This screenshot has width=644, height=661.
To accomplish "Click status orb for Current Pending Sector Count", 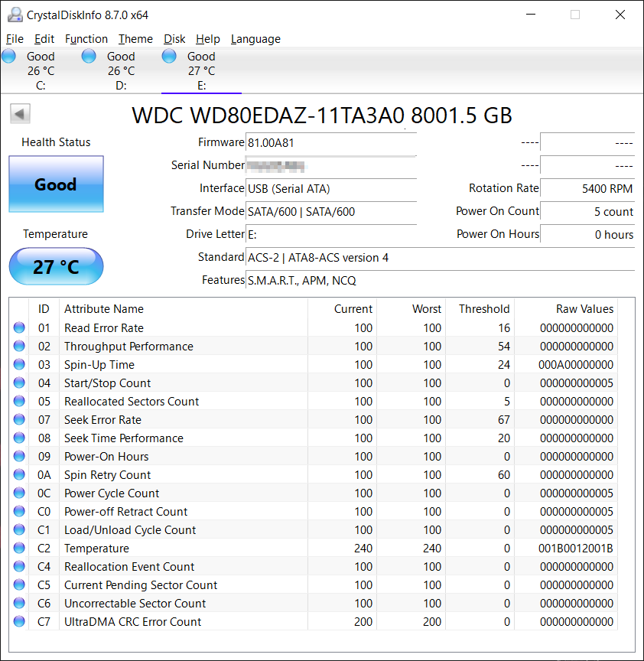I will pos(19,584).
